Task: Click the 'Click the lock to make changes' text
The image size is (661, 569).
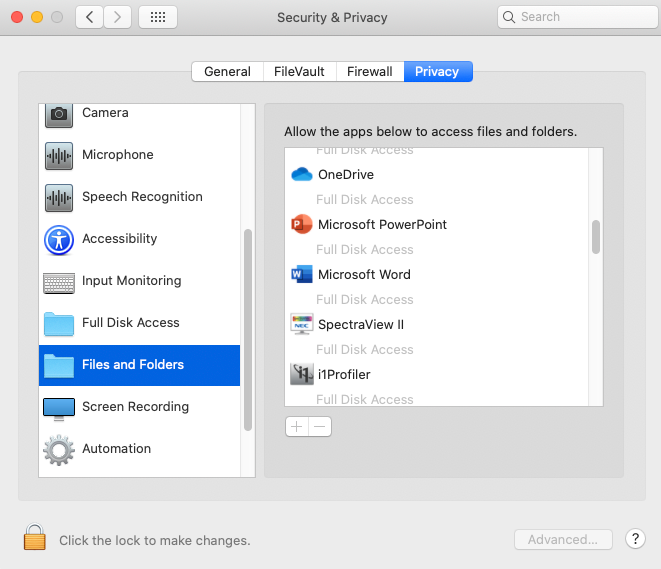Action: point(155,541)
